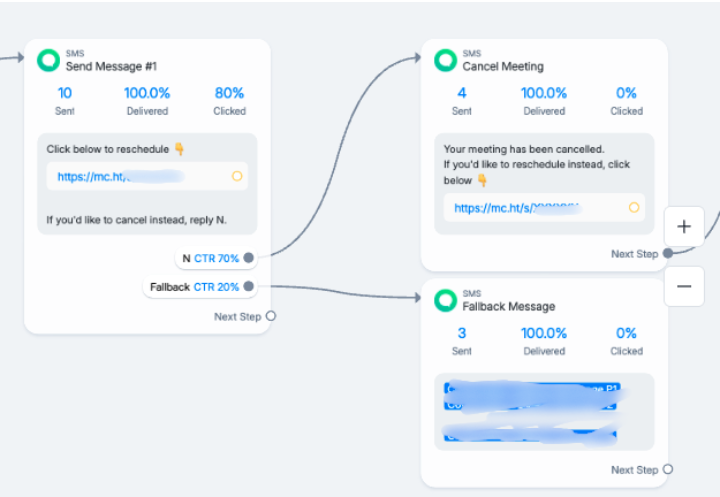This screenshot has height=497, width=720.
Task: Click orange circle in Cancel Meeting link
Action: click(x=634, y=208)
